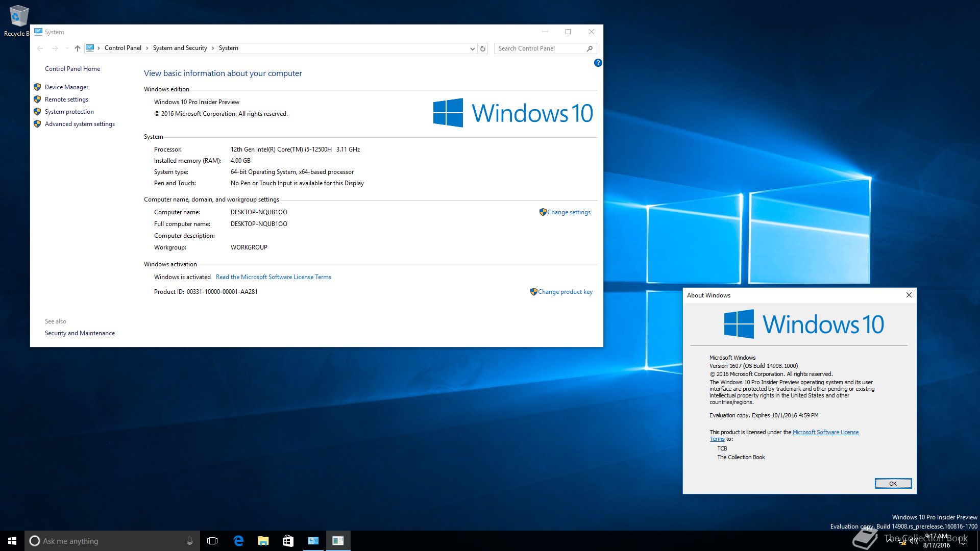Screen dimensions: 980x551
Task: Close the About Windows dialog
Action: click(x=909, y=295)
